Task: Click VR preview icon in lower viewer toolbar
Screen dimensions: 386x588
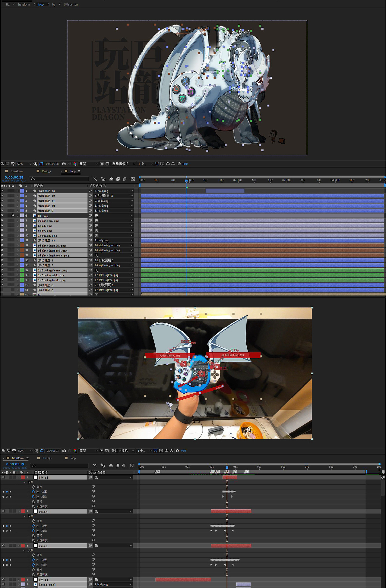Action: 14,451
